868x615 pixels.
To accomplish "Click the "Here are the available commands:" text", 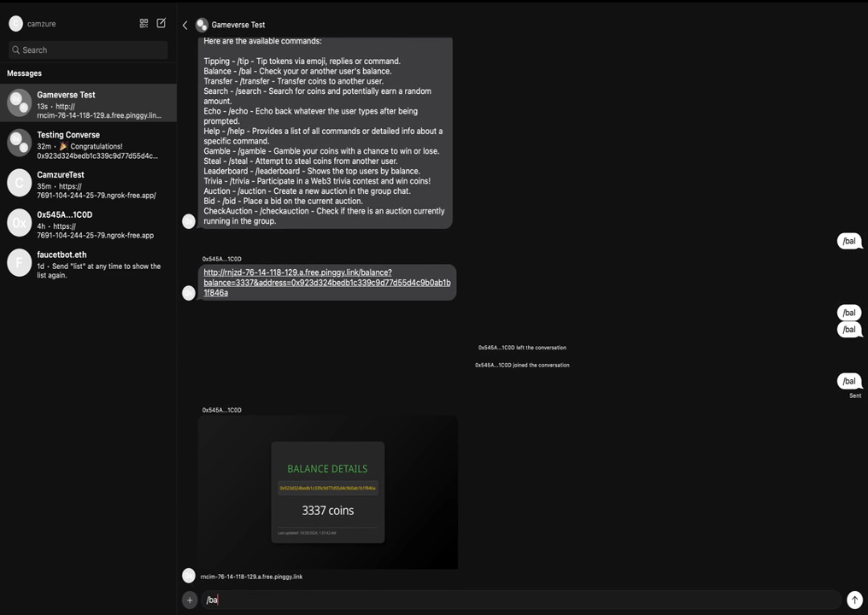I will [x=262, y=41].
